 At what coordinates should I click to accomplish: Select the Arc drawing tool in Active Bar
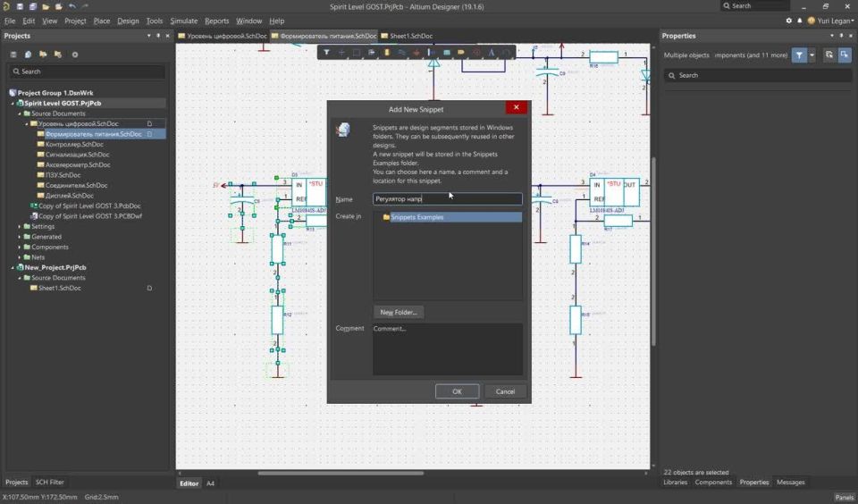506,53
